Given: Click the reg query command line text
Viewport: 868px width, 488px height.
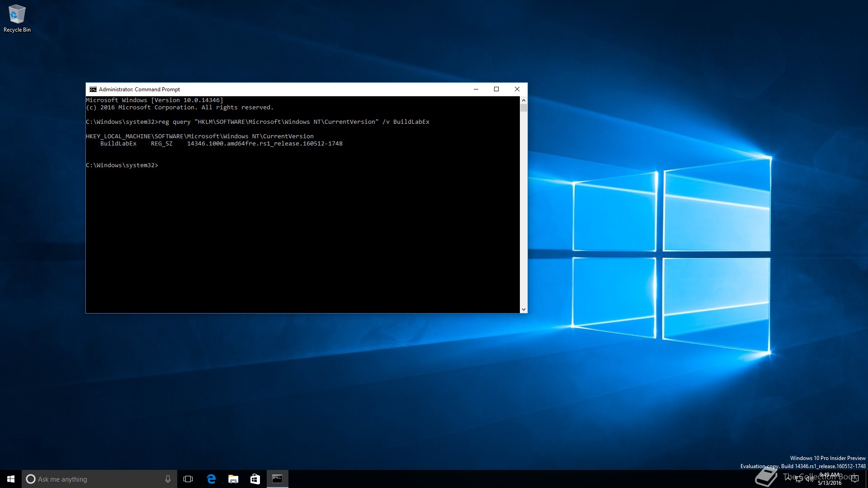Looking at the screenshot, I should point(294,122).
